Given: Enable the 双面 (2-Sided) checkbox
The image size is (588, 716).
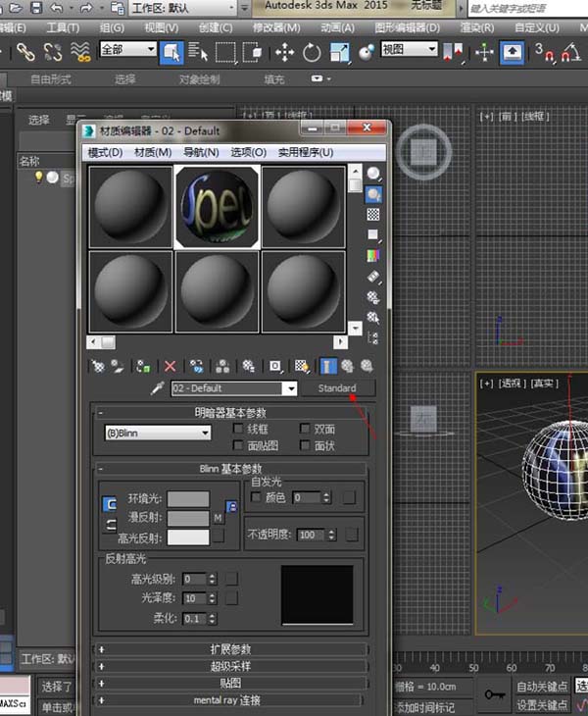Looking at the screenshot, I should (305, 430).
